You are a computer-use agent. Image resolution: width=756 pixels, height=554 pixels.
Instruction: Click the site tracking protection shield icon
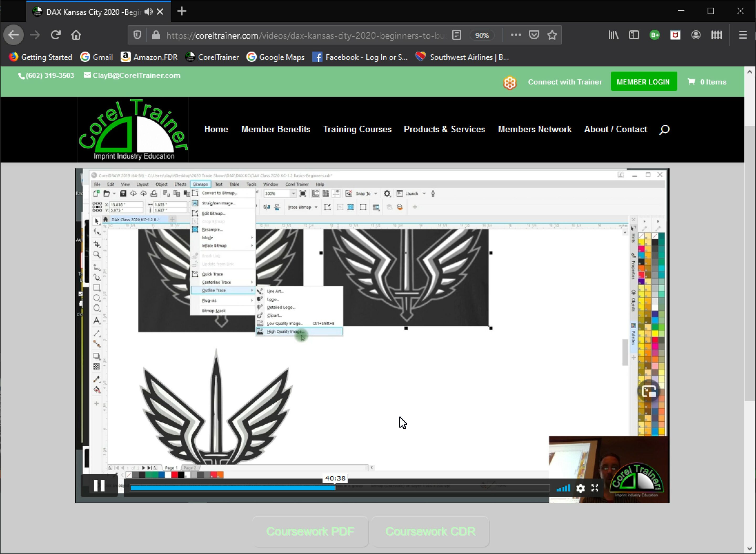[x=137, y=35]
